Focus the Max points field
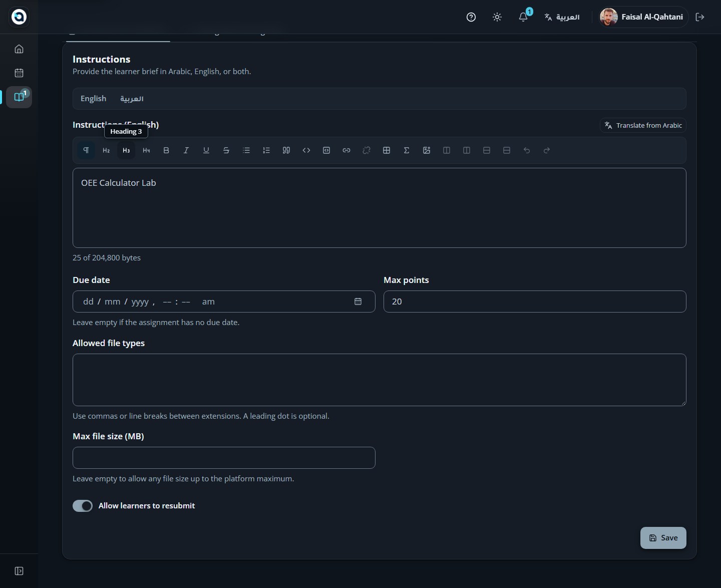 click(535, 302)
